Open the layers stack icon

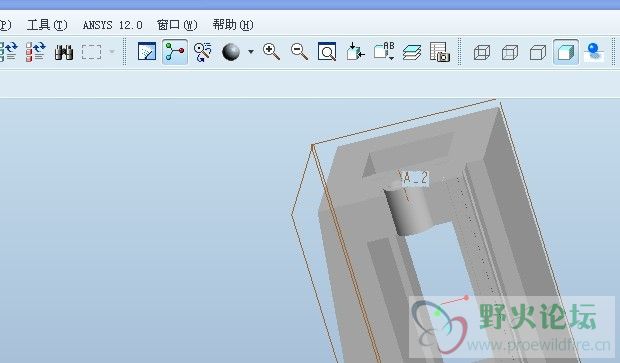(x=412, y=52)
